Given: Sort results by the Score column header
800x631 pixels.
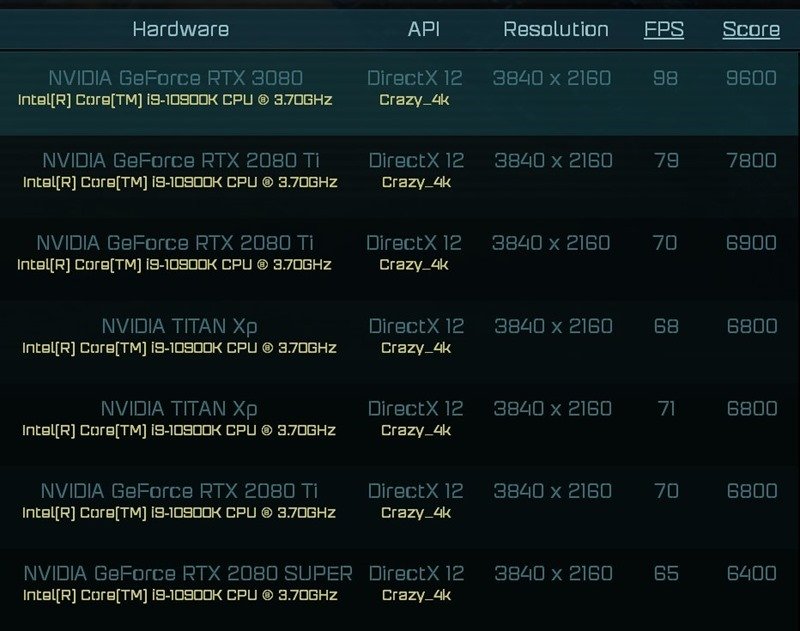Looking at the screenshot, I should click(x=751, y=29).
